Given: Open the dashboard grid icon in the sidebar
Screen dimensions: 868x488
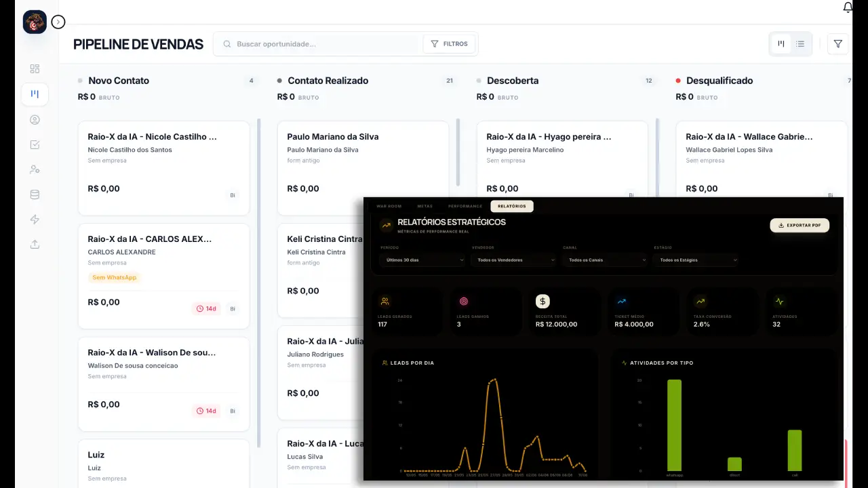Looking at the screenshot, I should 35,68.
